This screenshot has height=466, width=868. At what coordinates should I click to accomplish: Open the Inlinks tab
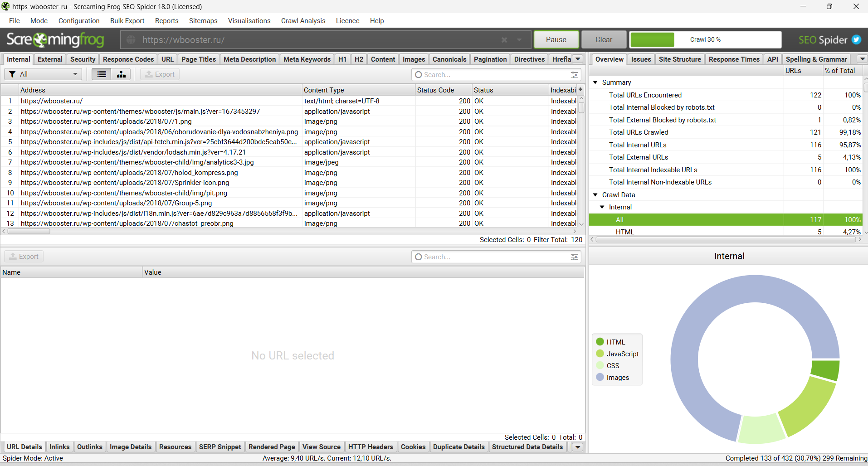point(59,447)
